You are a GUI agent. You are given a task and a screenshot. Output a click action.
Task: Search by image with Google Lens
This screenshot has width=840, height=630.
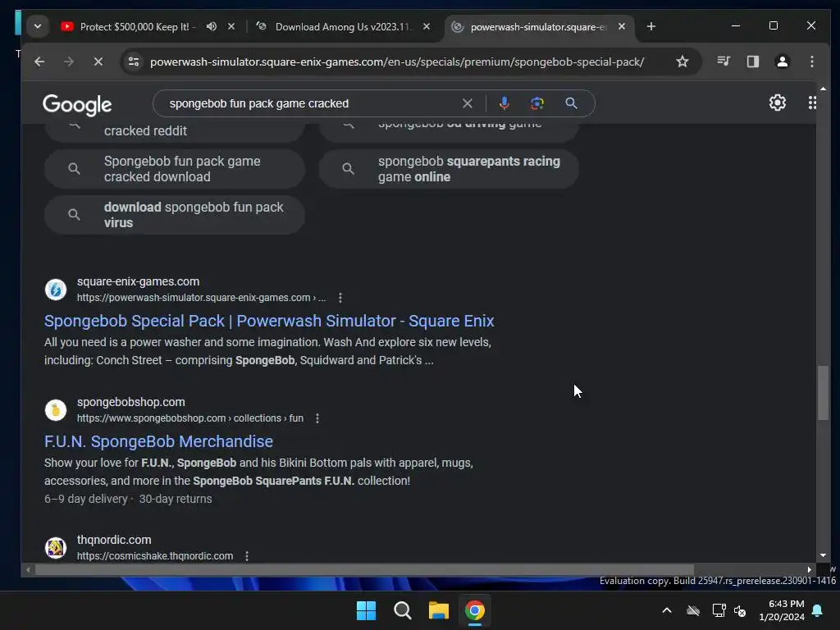pyautogui.click(x=536, y=103)
